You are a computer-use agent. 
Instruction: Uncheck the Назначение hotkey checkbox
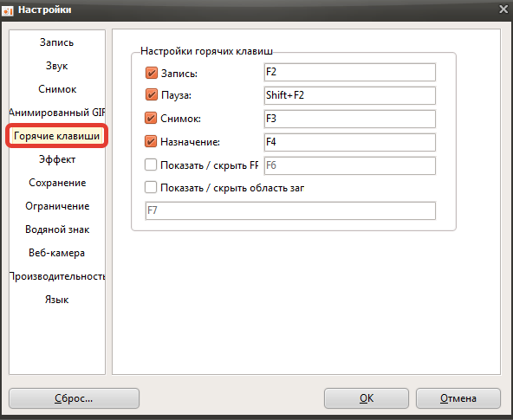coord(151,141)
